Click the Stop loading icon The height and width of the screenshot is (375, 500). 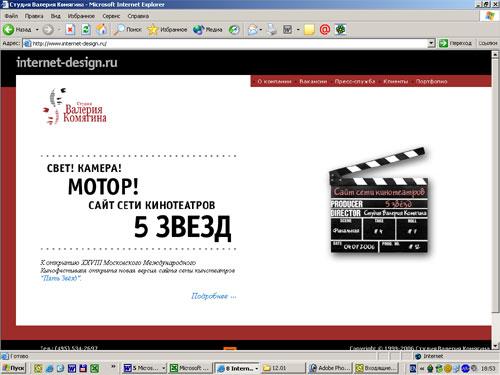70,30
